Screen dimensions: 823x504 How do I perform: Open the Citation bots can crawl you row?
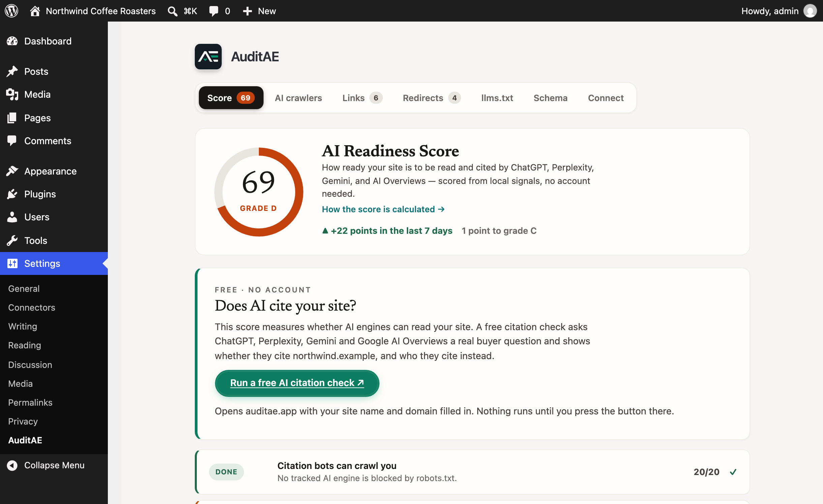473,472
